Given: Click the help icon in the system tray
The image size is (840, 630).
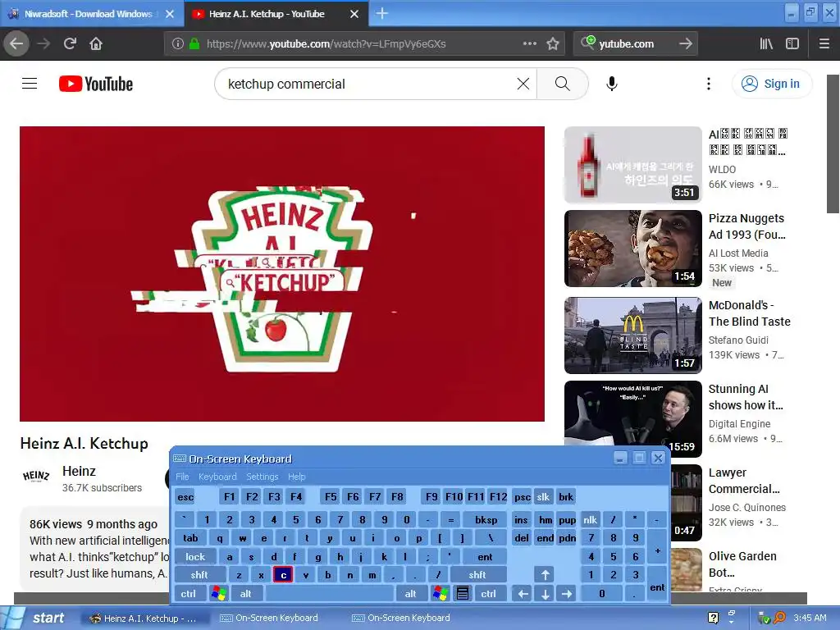Looking at the screenshot, I should tap(713, 618).
